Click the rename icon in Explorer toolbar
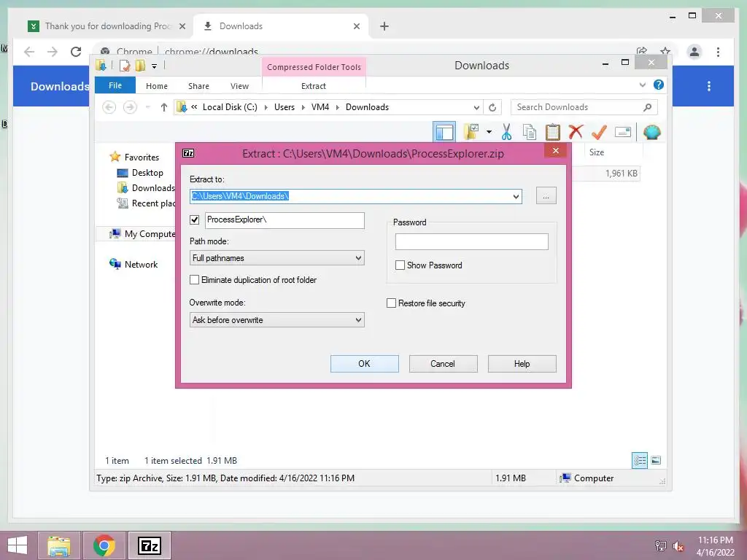This screenshot has width=747, height=560. click(623, 132)
